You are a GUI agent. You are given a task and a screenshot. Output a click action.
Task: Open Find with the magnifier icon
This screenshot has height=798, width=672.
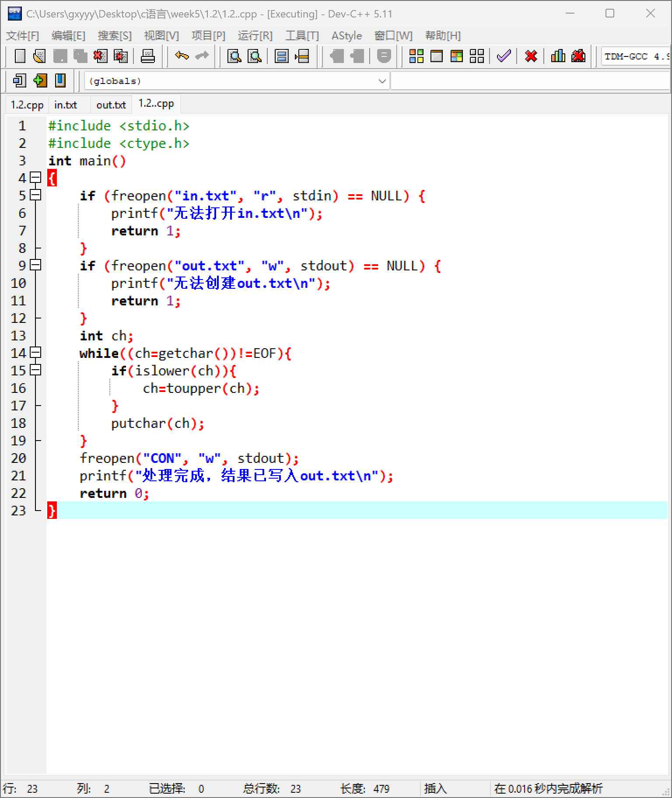click(x=234, y=56)
